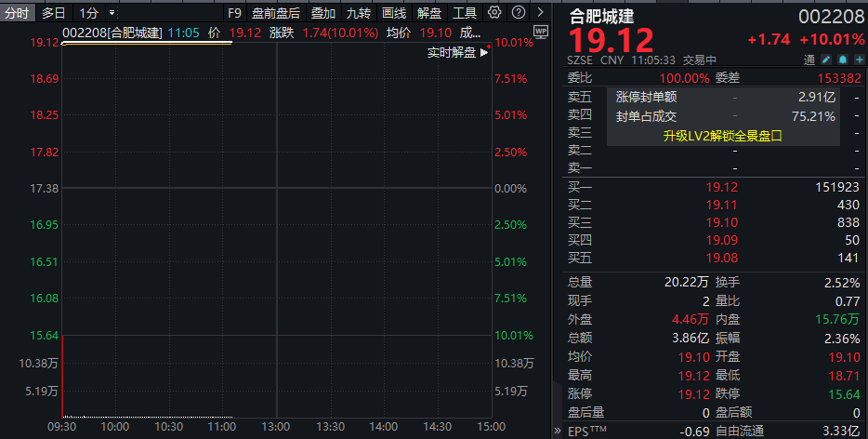Click the large current price 19.12
Image resolution: width=868 pixels, height=439 pixels.
click(x=612, y=41)
